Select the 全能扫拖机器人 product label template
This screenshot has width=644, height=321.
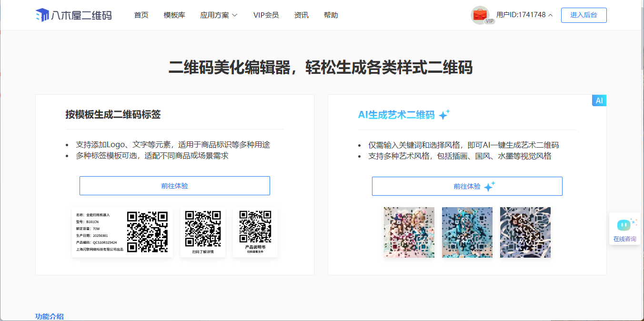pyautogui.click(x=122, y=232)
